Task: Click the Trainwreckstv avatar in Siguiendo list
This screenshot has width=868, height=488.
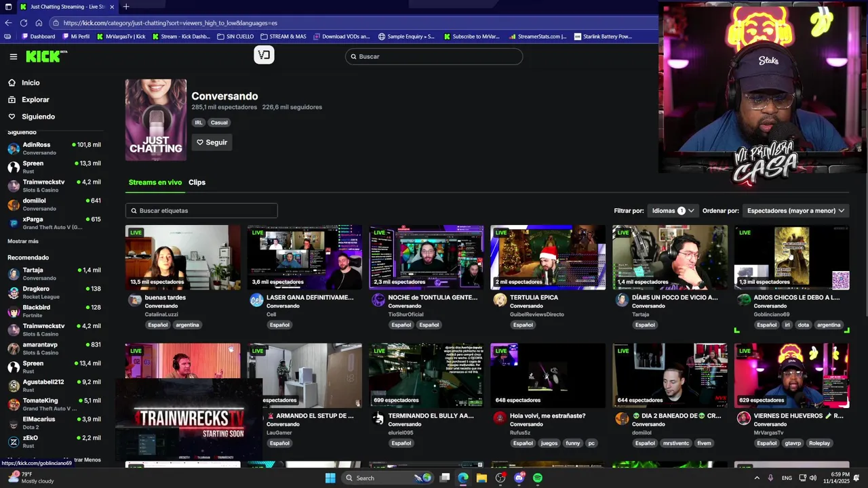Action: pyautogui.click(x=14, y=186)
